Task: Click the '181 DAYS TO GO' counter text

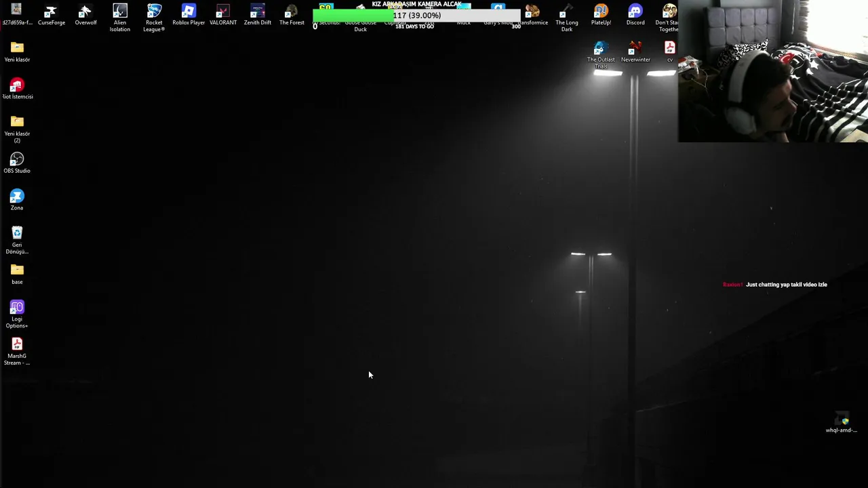Action: 414,26
